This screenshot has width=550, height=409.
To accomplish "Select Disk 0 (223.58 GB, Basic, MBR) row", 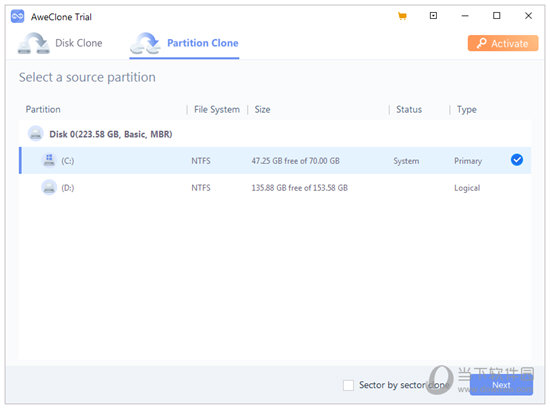I will 275,134.
